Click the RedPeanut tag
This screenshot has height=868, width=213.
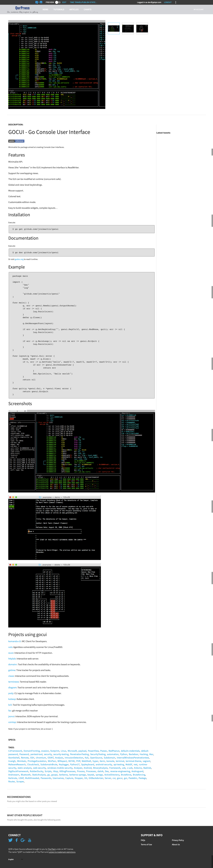pyautogui.click(x=114, y=751)
